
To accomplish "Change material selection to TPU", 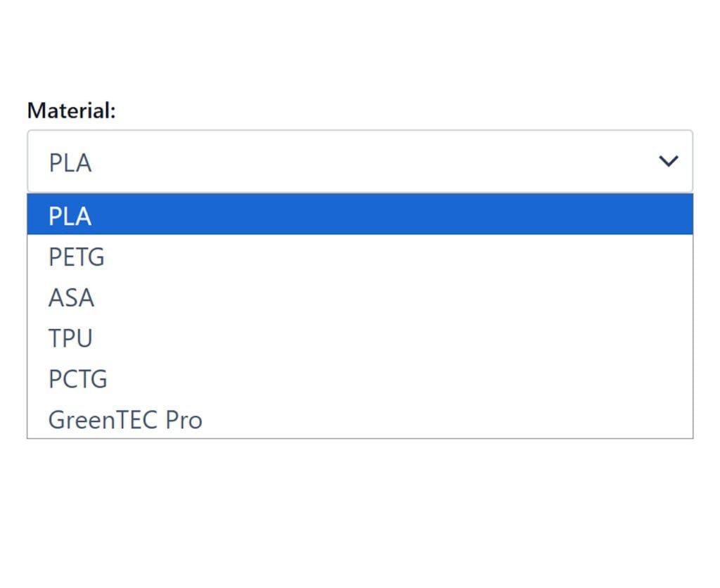I will 70,338.
